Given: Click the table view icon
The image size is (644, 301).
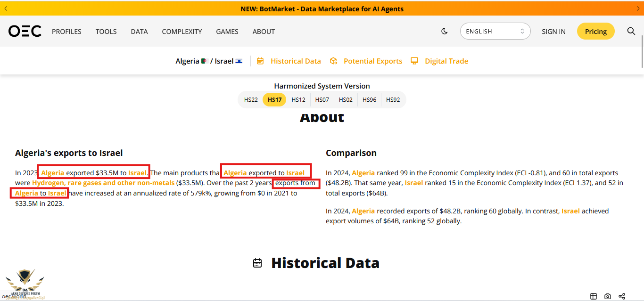Looking at the screenshot, I should coord(594,296).
